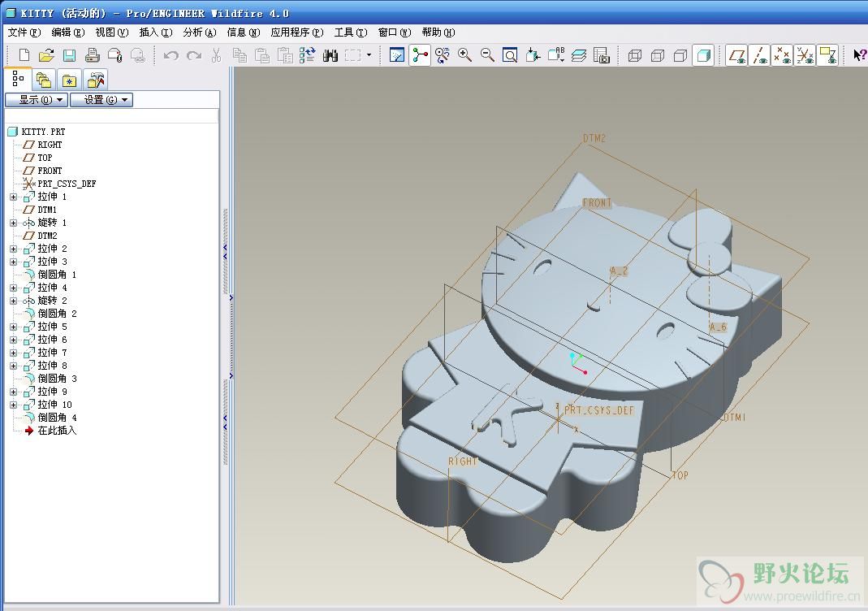Select 倒圆角 4 feature in tree

click(50, 418)
